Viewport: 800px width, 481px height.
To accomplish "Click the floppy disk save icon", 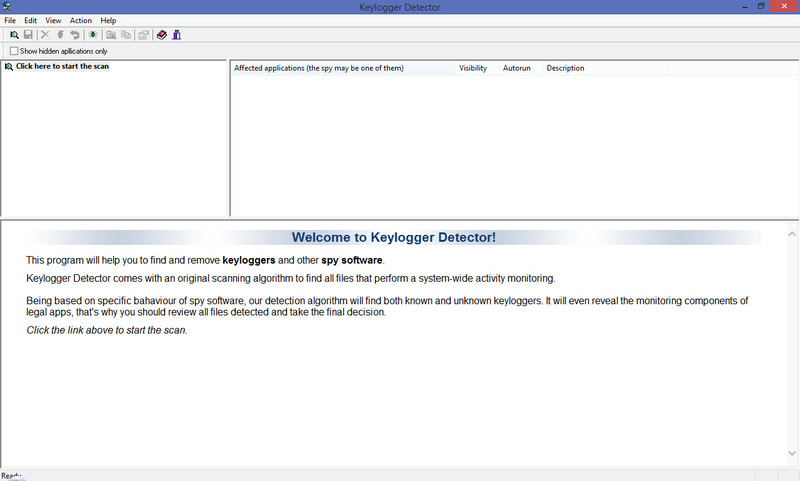I will (28, 35).
